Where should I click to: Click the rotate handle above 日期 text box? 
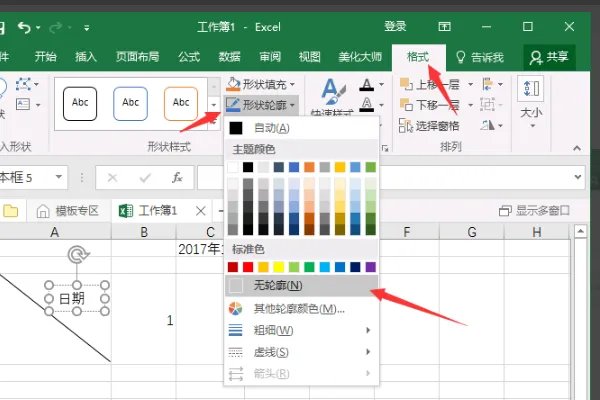tap(77, 254)
